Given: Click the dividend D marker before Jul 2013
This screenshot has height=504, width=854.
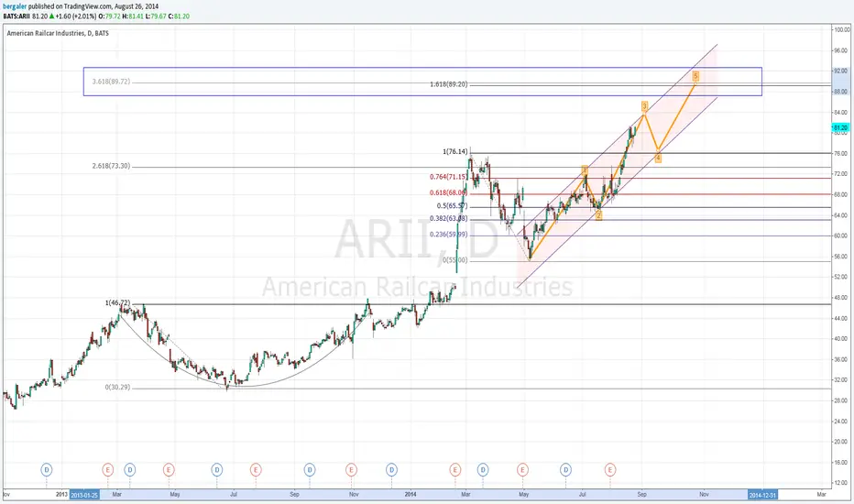Looking at the screenshot, I should 217,469.
